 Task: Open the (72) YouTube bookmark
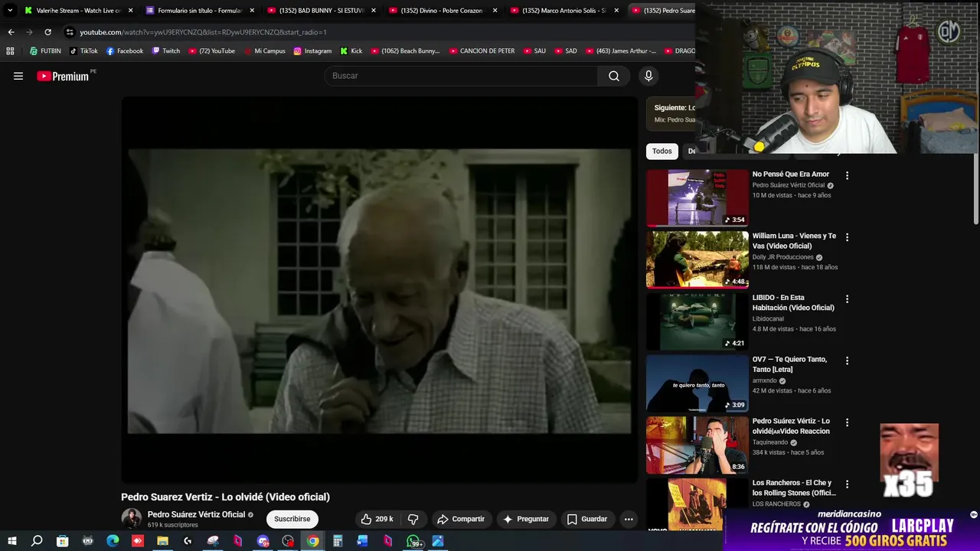coord(211,51)
